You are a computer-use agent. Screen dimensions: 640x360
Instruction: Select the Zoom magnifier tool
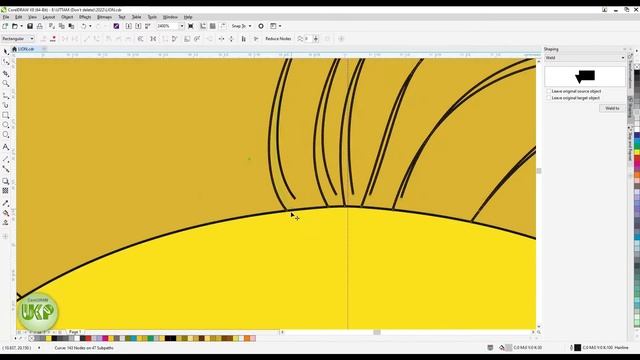[6, 84]
